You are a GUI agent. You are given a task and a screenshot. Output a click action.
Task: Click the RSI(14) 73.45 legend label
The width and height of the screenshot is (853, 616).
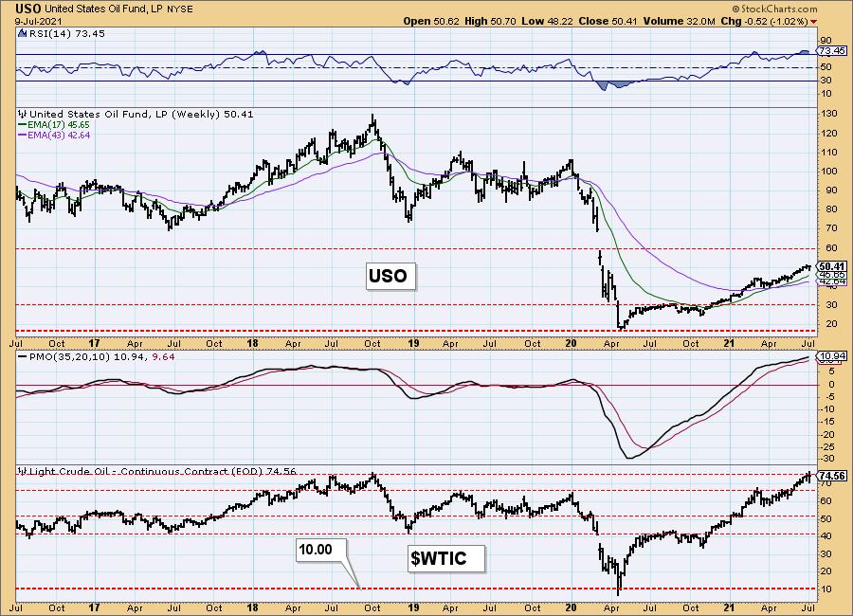66,34
